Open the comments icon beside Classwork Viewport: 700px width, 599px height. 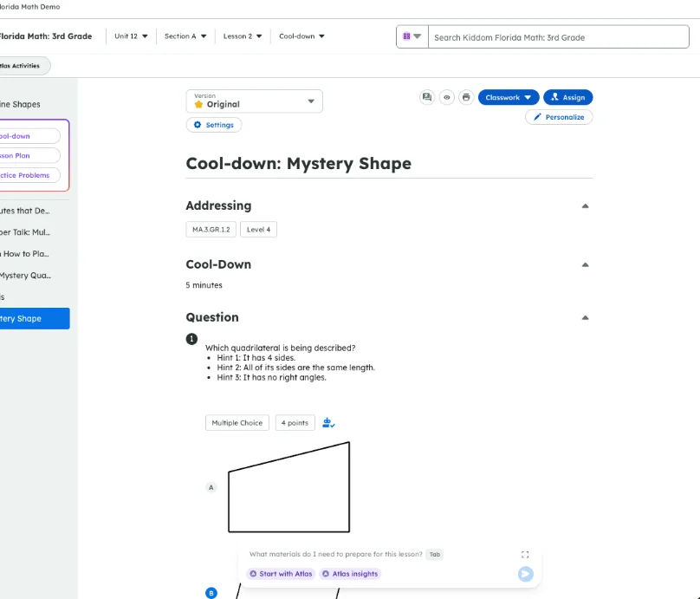427,97
